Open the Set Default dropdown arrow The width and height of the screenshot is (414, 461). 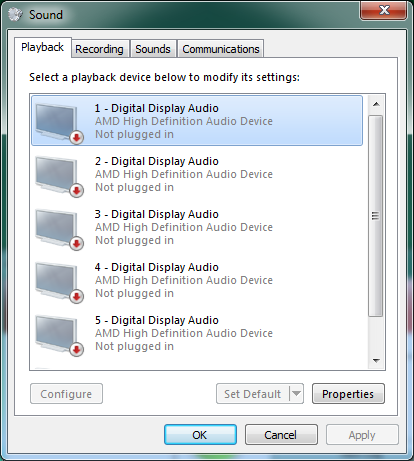296,394
